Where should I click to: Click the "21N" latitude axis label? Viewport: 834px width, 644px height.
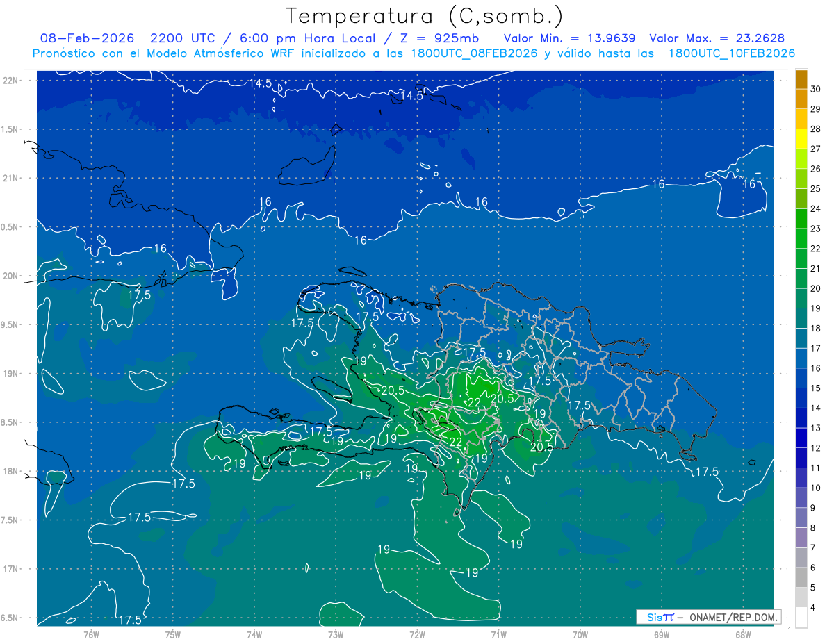11,179
